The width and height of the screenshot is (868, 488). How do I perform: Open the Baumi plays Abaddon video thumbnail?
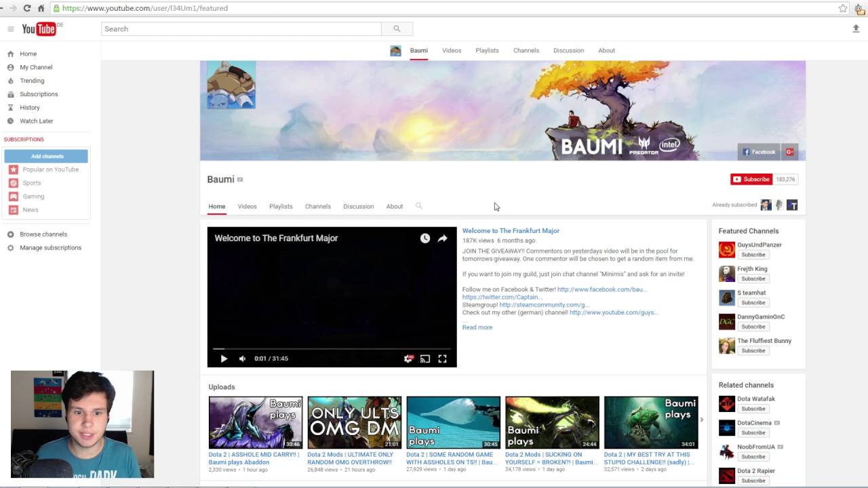pos(256,423)
